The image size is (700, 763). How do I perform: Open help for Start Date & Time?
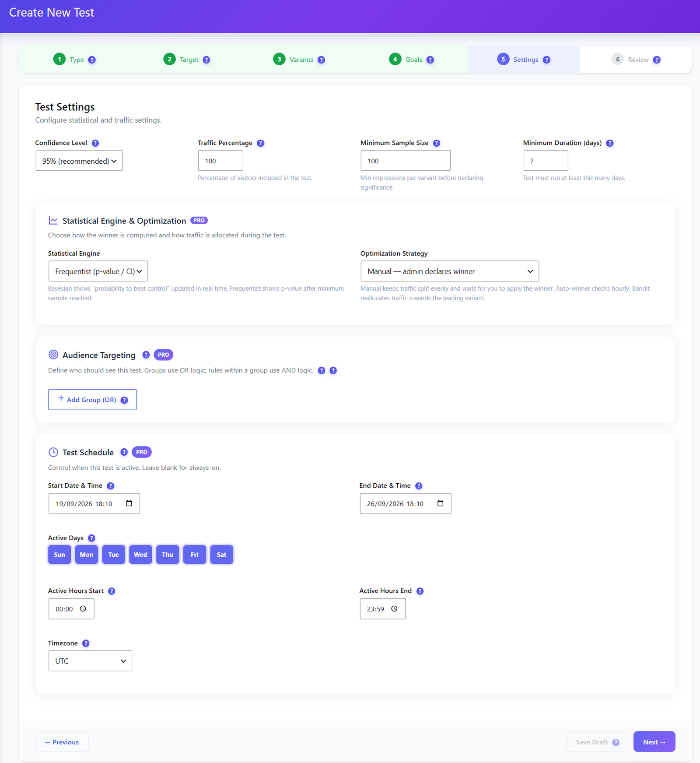pyautogui.click(x=111, y=486)
